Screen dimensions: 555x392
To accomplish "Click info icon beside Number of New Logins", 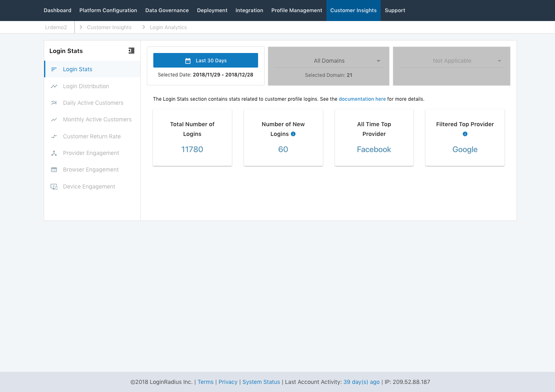I will coord(293,134).
